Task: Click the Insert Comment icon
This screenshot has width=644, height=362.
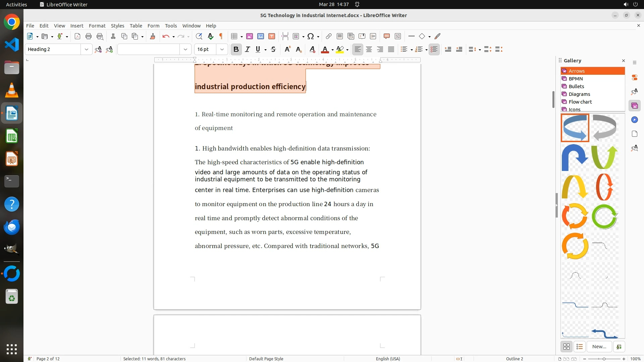Action: [386, 37]
